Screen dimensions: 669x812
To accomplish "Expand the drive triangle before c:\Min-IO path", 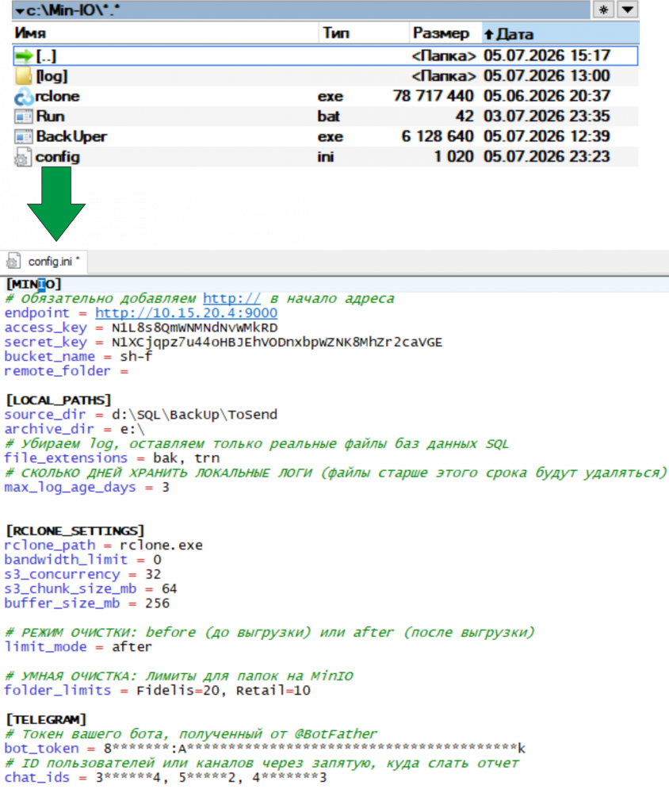I will tap(20, 11).
